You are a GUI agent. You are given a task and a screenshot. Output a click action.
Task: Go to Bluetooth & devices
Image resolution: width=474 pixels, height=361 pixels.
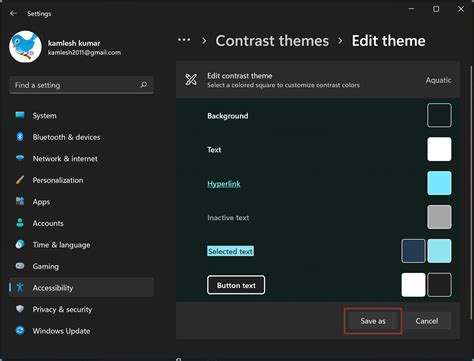(x=82, y=137)
